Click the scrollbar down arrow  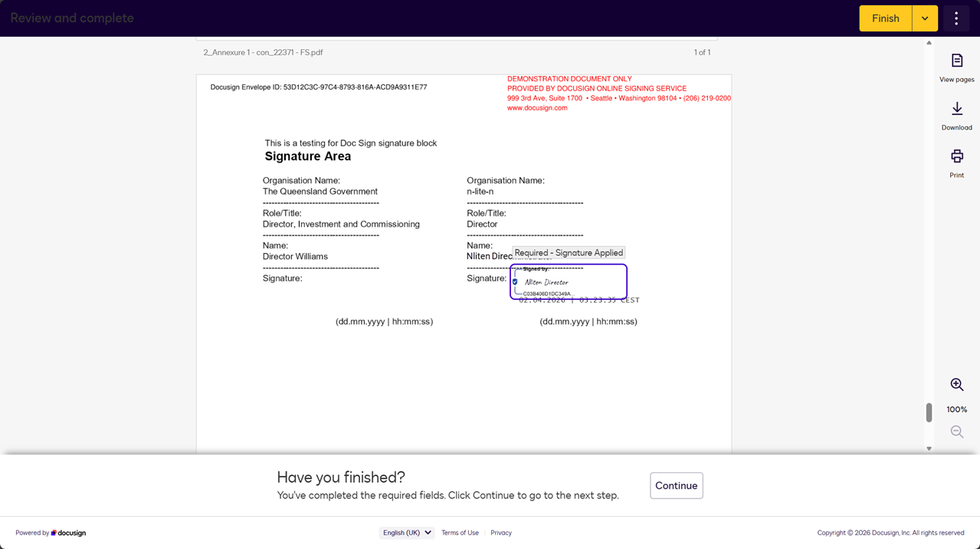click(x=929, y=449)
